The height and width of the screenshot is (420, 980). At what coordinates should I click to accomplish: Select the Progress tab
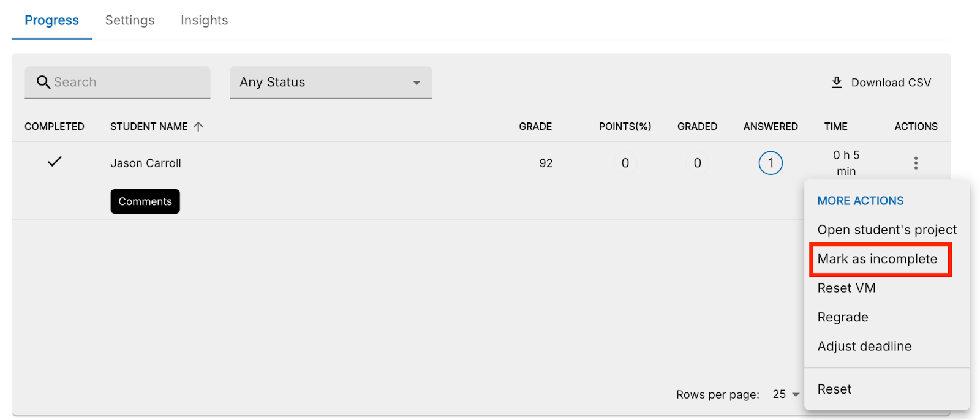point(52,20)
